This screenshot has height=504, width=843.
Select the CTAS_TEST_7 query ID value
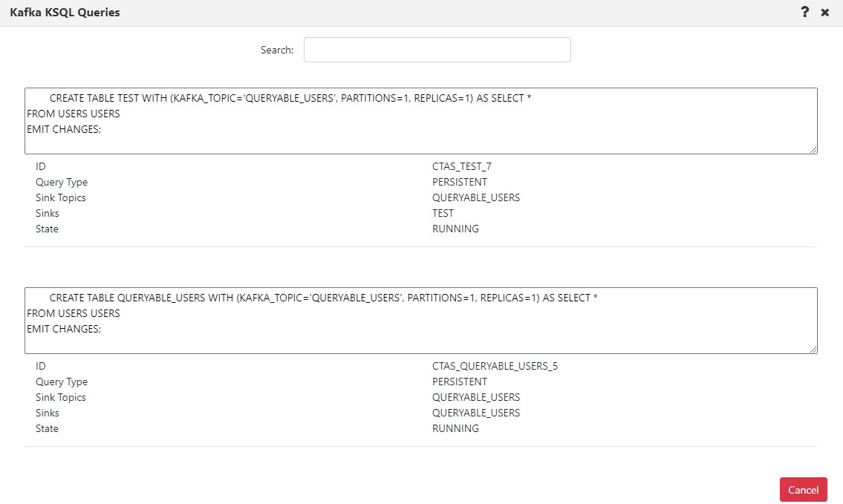pos(461,166)
